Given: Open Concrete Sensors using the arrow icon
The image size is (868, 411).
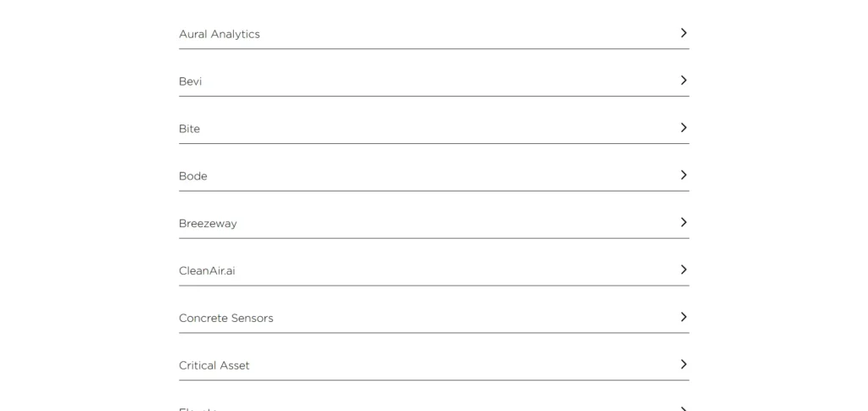Looking at the screenshot, I should [684, 317].
